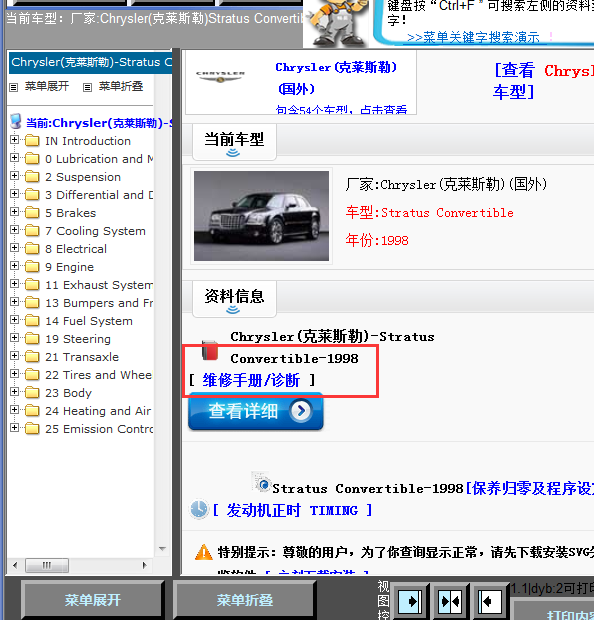This screenshot has height=620, width=594.
Task: Open the 23 Body folder icon
Action: click(32, 393)
